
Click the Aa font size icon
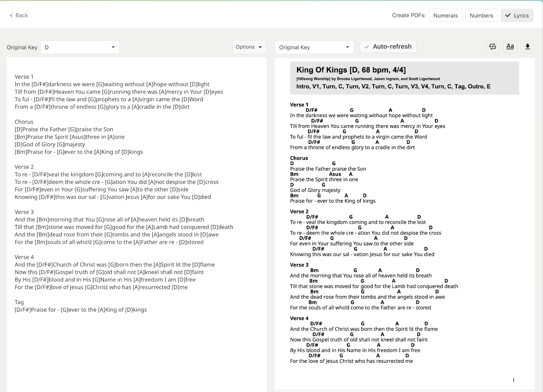(x=510, y=46)
